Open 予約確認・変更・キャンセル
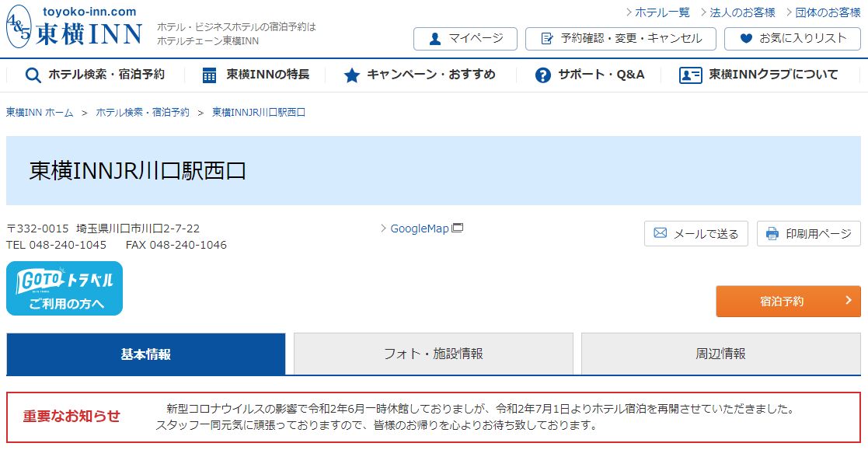 point(621,39)
